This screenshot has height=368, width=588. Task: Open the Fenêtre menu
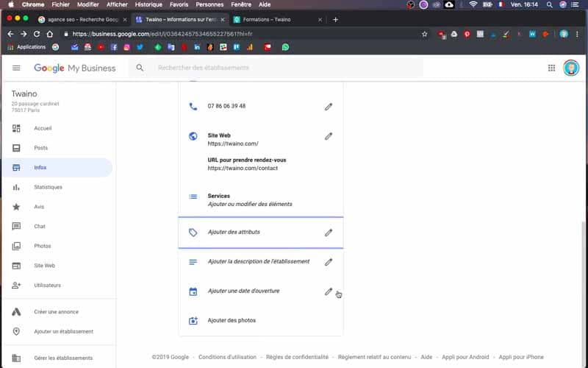[241, 4]
